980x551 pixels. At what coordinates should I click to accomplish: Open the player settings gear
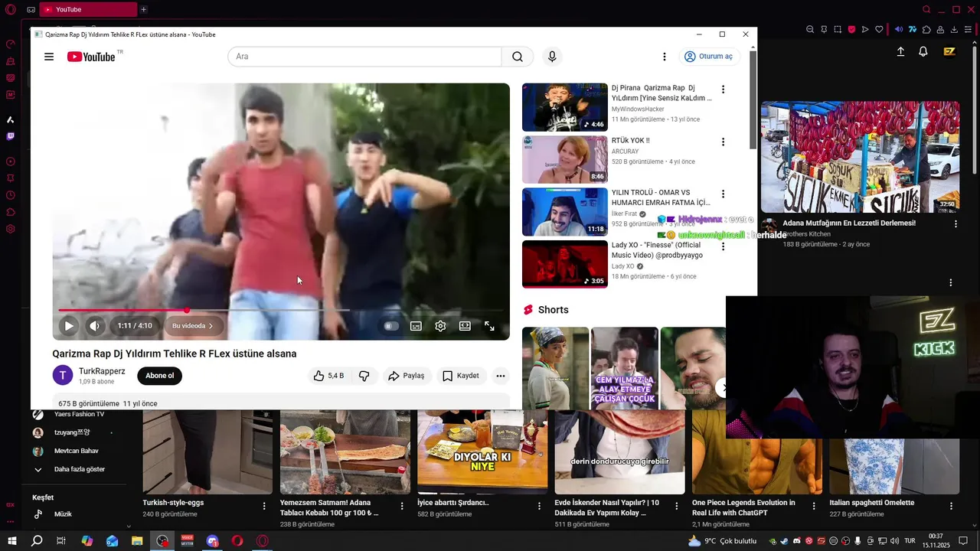[x=440, y=326]
